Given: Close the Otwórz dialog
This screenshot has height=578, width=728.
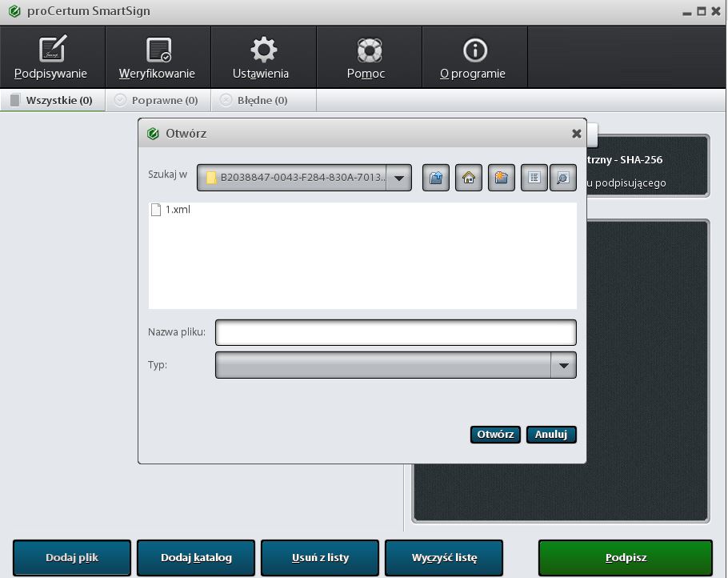Looking at the screenshot, I should [577, 134].
